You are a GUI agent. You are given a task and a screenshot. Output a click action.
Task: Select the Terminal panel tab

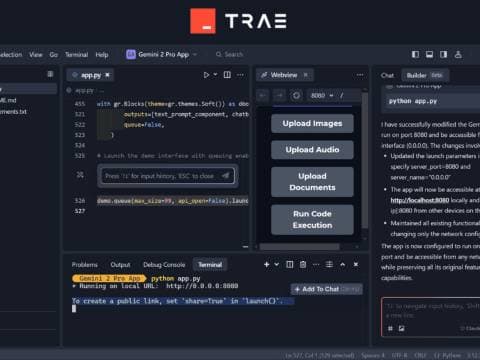210,265
